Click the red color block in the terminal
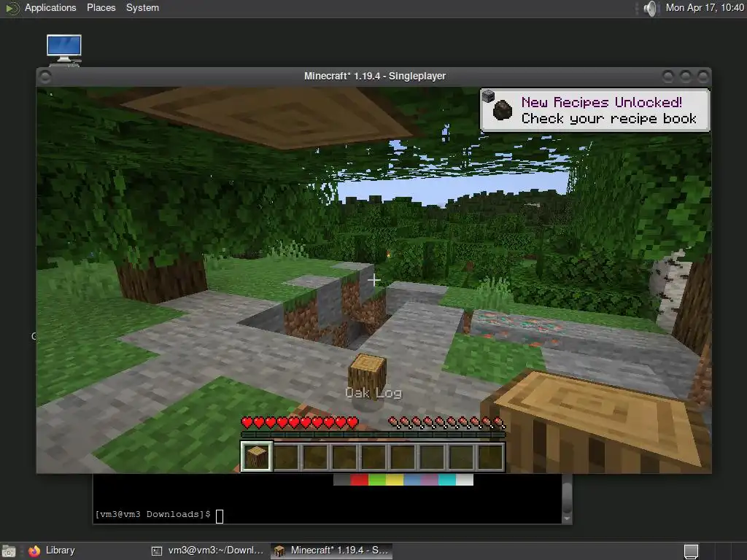Viewport: 747px width, 560px height. (359, 480)
